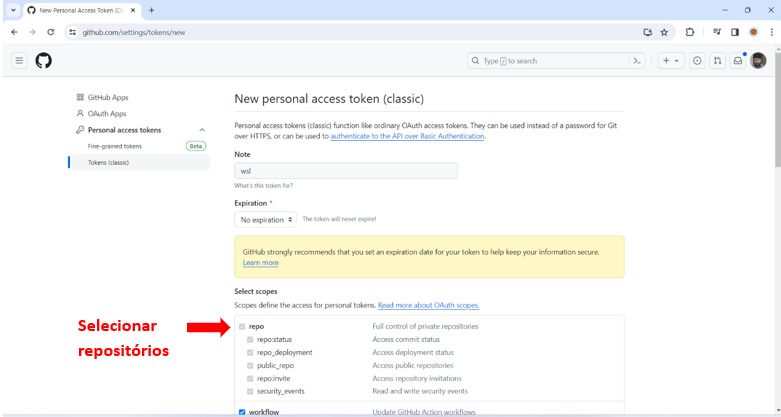This screenshot has height=417, width=781.
Task: Click the New personal access token heading
Action: pos(329,99)
